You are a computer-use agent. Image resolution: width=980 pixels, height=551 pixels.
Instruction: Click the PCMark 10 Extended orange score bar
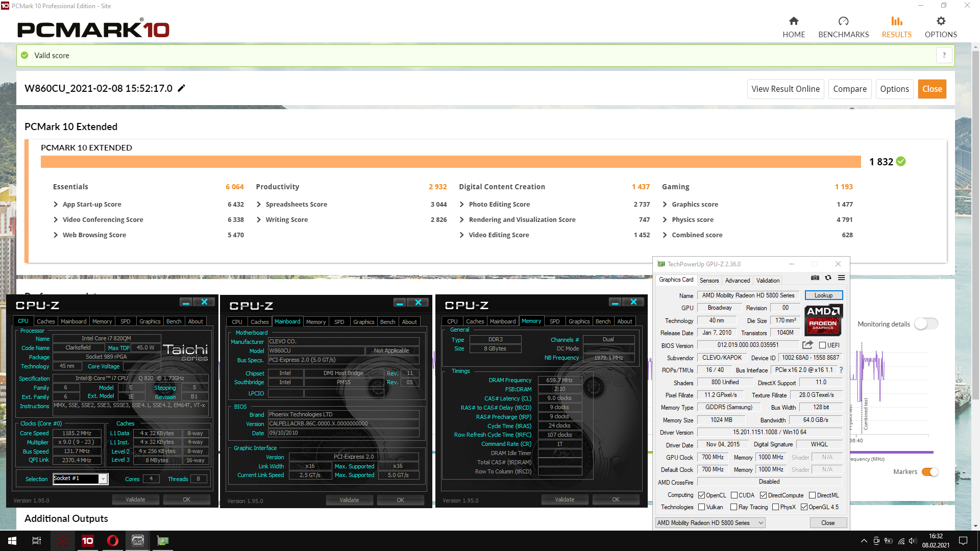point(451,162)
